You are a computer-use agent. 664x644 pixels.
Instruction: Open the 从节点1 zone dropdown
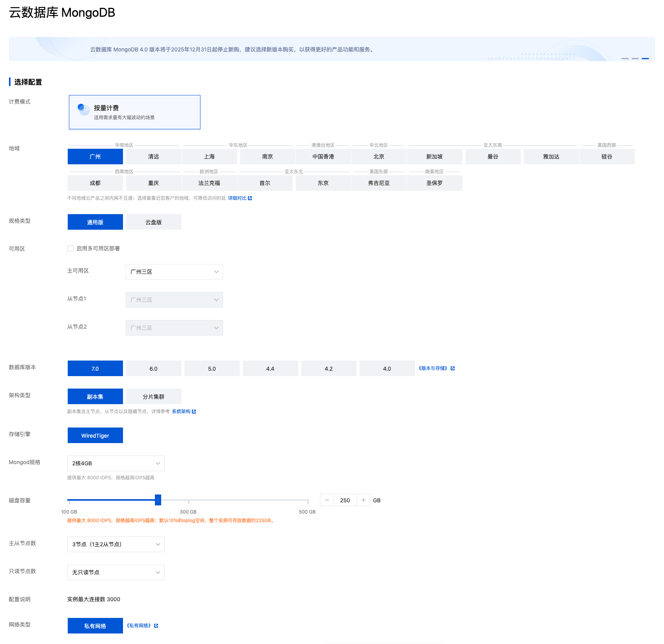coord(174,300)
